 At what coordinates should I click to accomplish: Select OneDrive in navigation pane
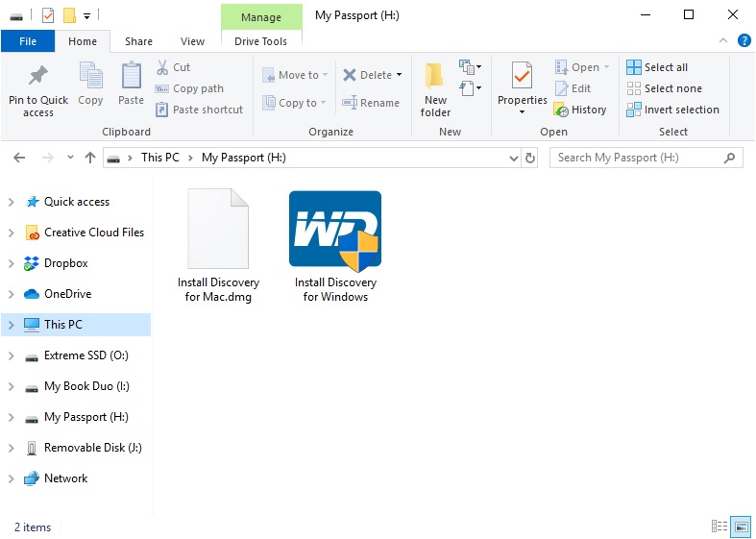click(67, 294)
